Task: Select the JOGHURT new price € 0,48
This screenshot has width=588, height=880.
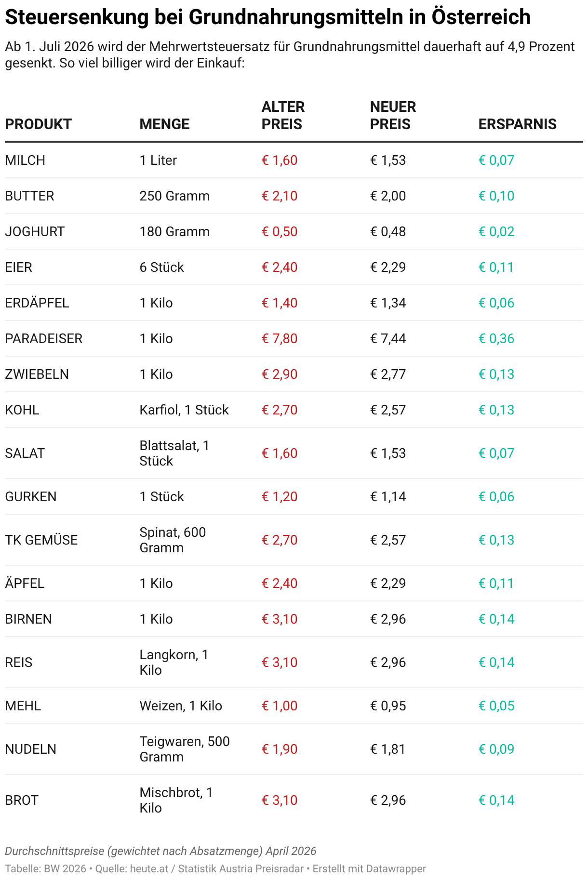Action: [388, 232]
